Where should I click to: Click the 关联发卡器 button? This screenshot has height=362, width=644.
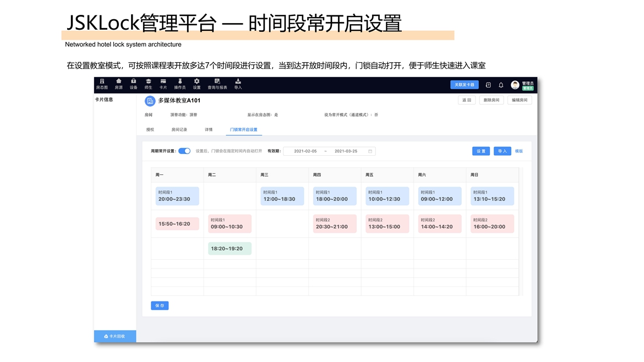point(464,85)
